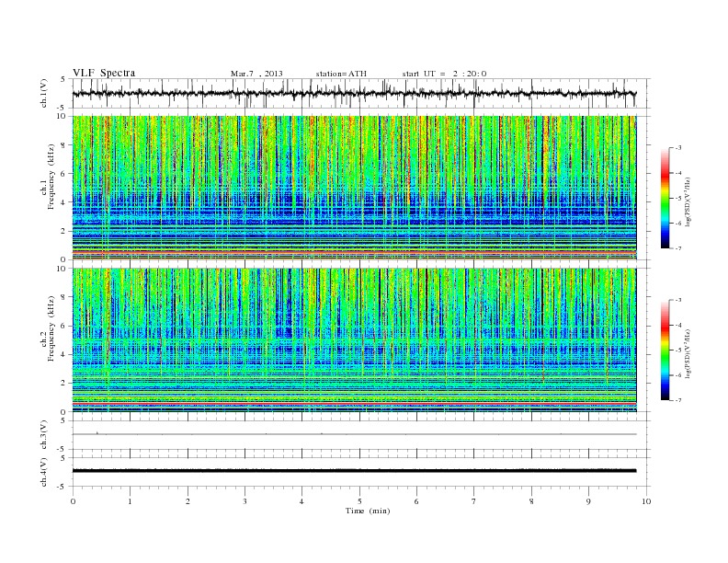Click the 2 kHz tick label of ch.2 spectrogram

click(63, 384)
